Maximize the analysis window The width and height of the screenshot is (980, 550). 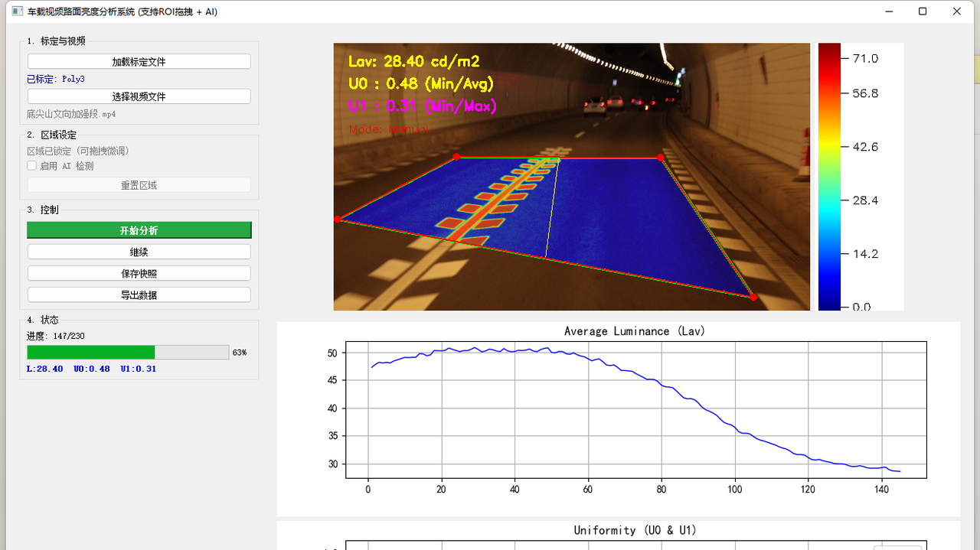point(923,11)
